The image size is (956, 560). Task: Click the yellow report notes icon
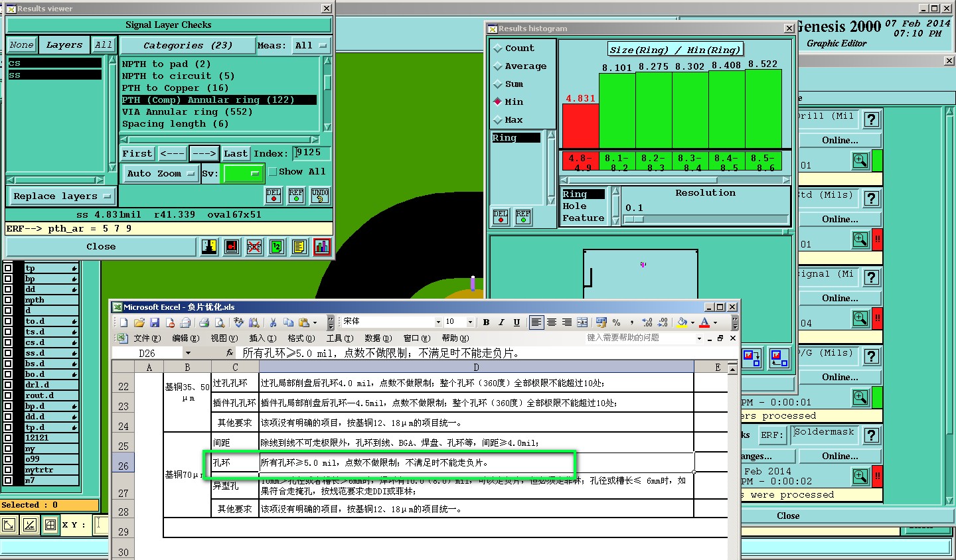(299, 247)
